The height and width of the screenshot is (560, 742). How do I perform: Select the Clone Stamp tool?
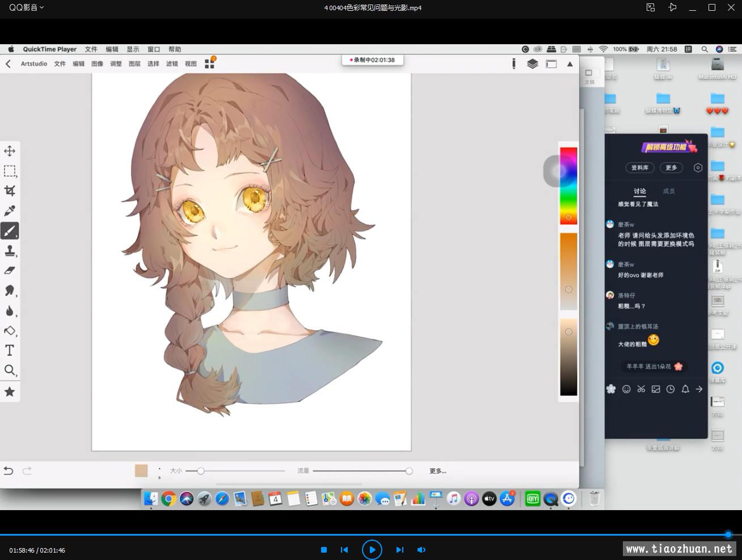(10, 251)
